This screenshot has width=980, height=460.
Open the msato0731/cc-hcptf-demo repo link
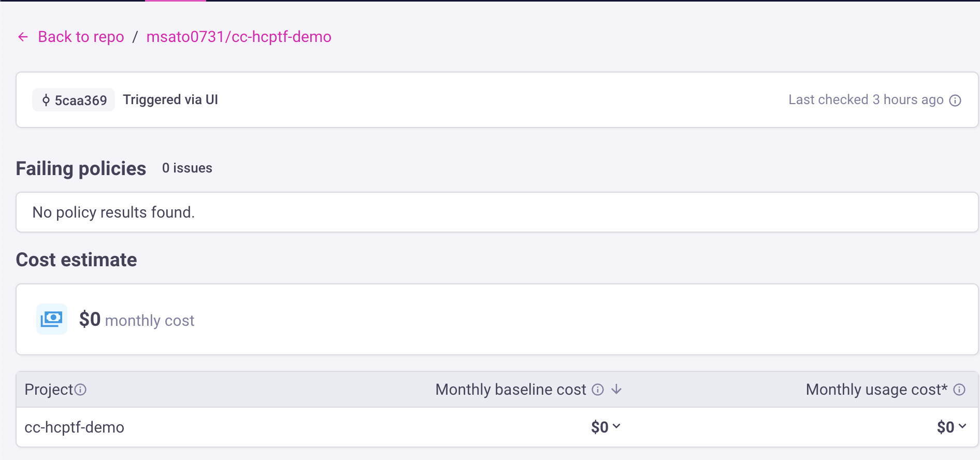click(x=239, y=37)
